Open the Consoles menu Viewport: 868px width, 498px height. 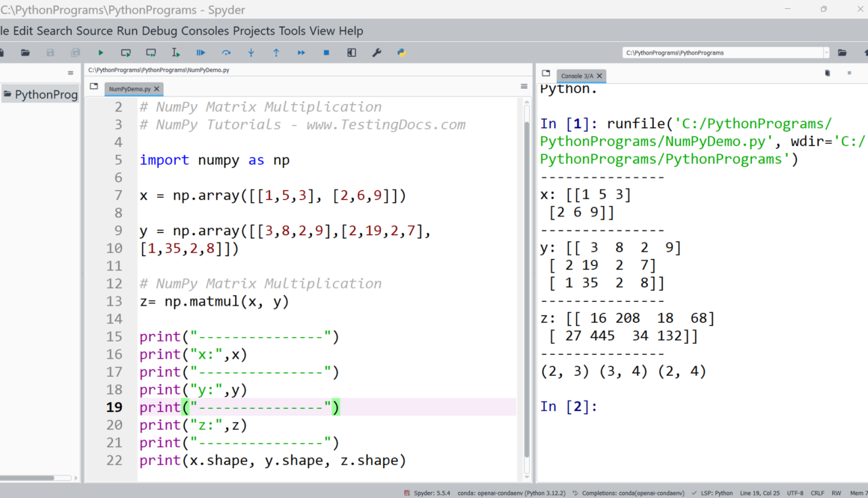point(205,31)
